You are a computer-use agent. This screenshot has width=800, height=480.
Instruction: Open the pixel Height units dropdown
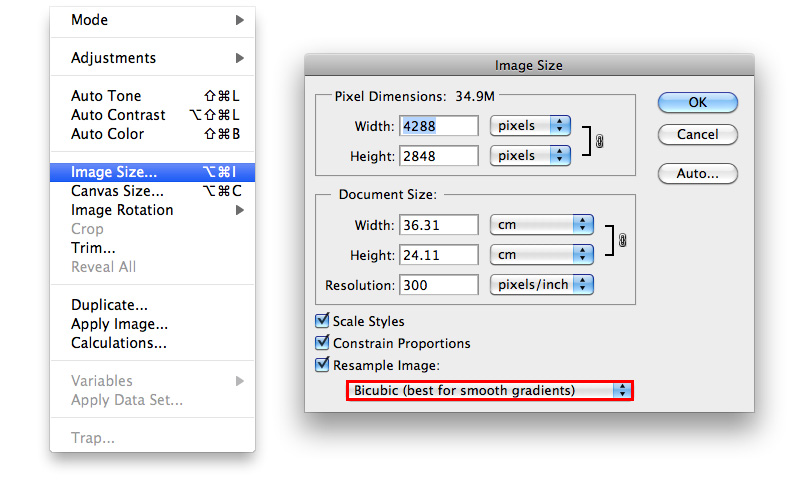(x=530, y=156)
